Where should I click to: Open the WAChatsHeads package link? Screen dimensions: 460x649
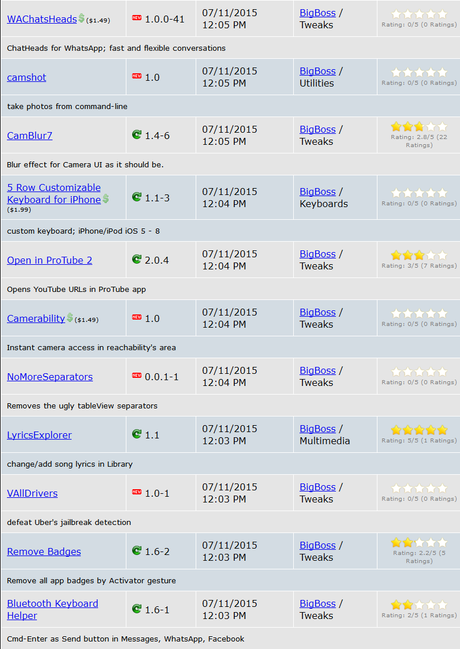coord(42,19)
